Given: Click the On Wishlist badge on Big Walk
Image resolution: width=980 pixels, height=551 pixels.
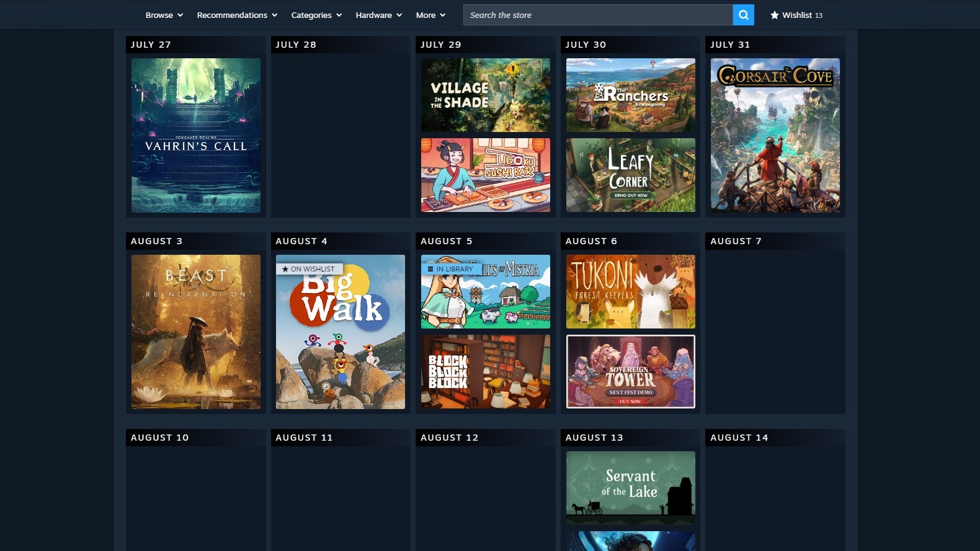Looking at the screenshot, I should 309,269.
